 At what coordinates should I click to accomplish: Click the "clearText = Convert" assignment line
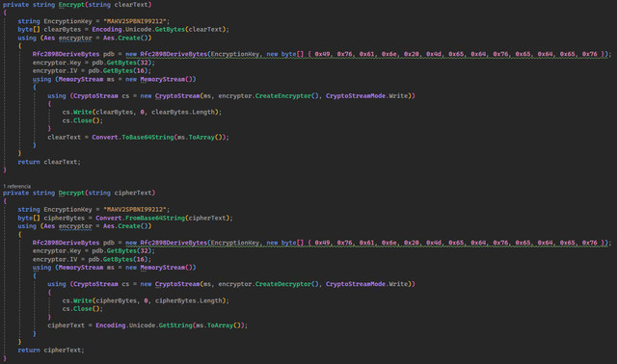pos(138,137)
